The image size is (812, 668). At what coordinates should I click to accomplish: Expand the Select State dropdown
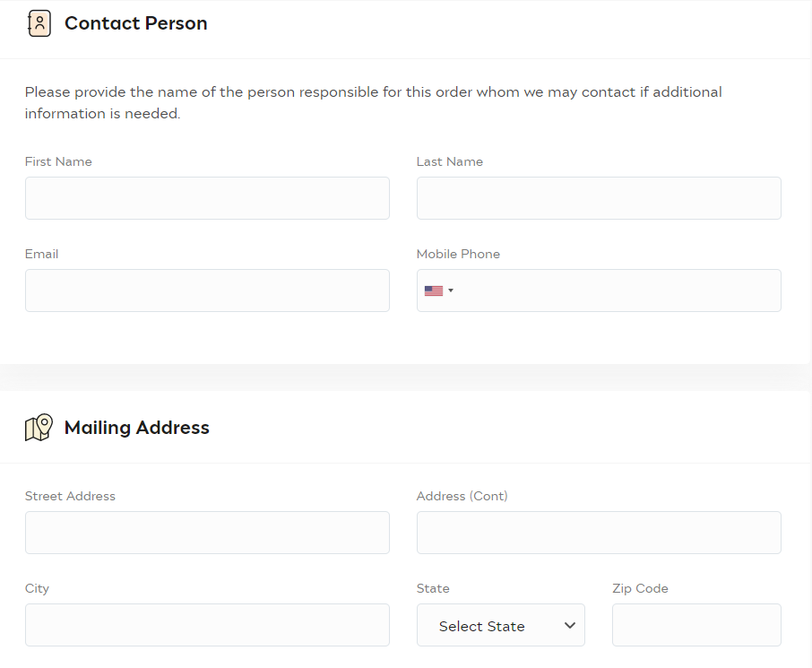[501, 625]
